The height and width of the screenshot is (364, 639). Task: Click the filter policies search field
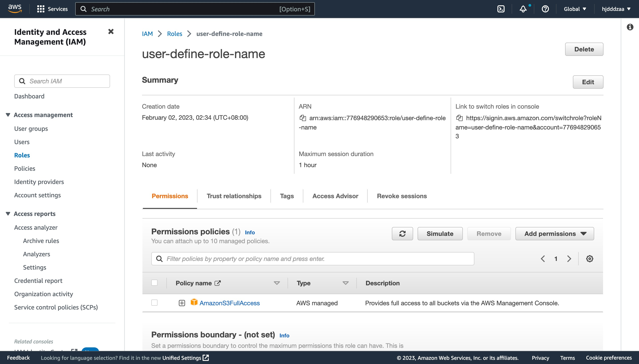click(x=312, y=259)
